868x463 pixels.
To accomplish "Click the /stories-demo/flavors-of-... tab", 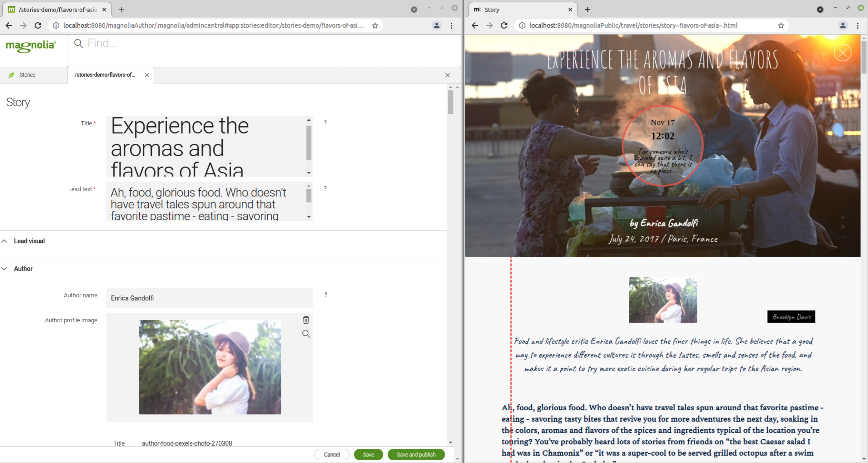I will pos(104,74).
